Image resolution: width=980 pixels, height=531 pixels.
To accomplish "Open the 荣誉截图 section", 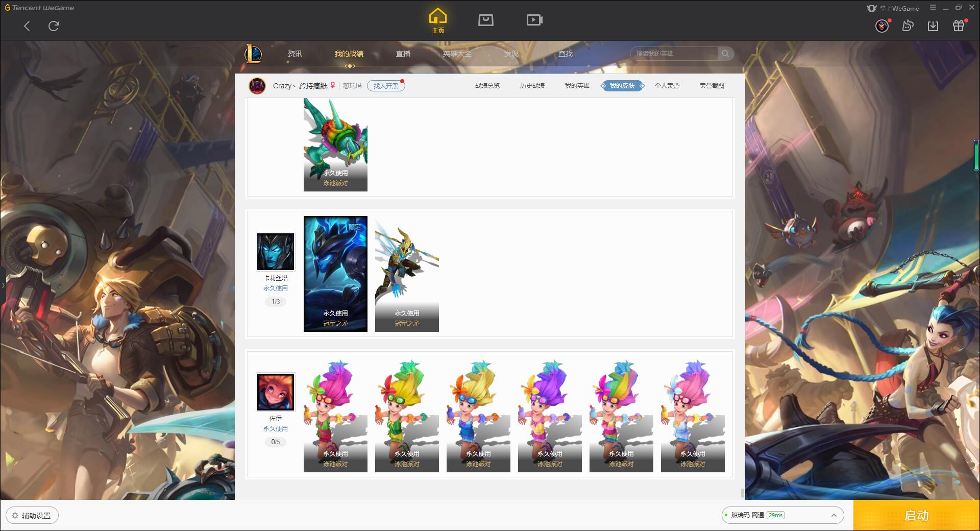I will click(712, 86).
